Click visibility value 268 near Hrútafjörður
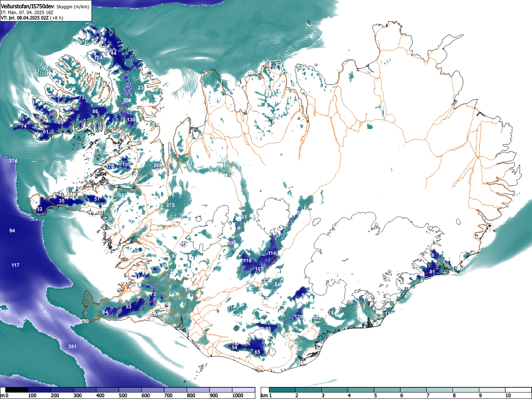 pos(158,165)
